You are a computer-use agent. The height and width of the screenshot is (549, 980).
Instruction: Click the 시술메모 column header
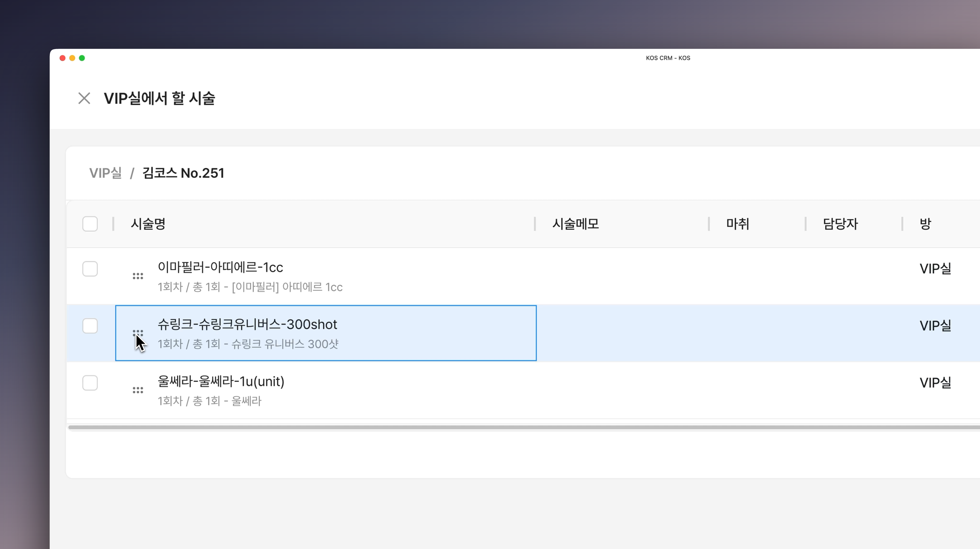(576, 224)
